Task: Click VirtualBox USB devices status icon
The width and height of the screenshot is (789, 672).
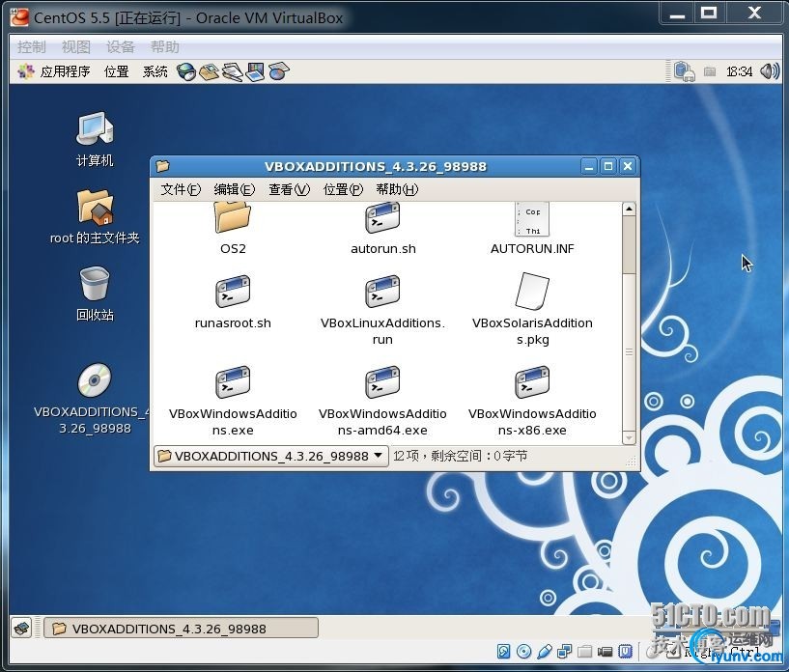Action: click(545, 652)
